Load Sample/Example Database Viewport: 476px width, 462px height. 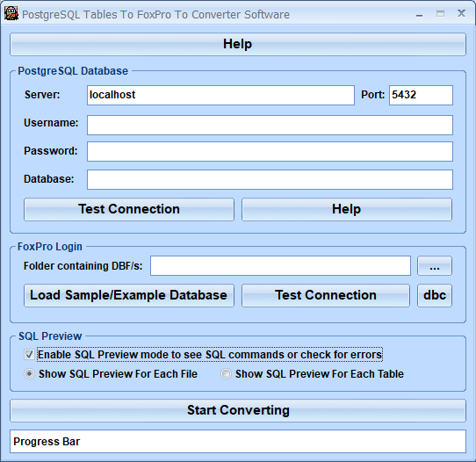(x=129, y=296)
